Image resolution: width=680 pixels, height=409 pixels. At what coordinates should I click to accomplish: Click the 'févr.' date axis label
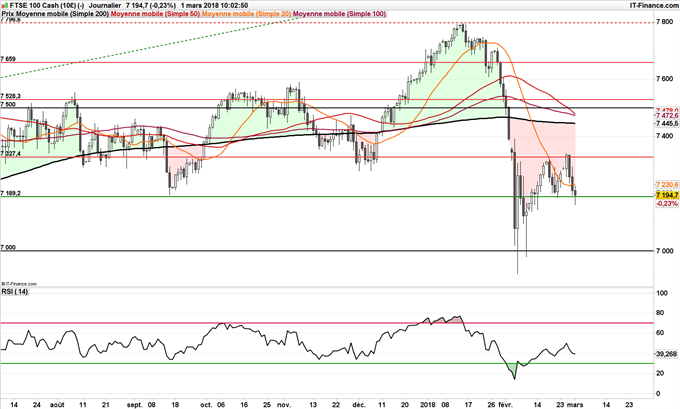505,404
